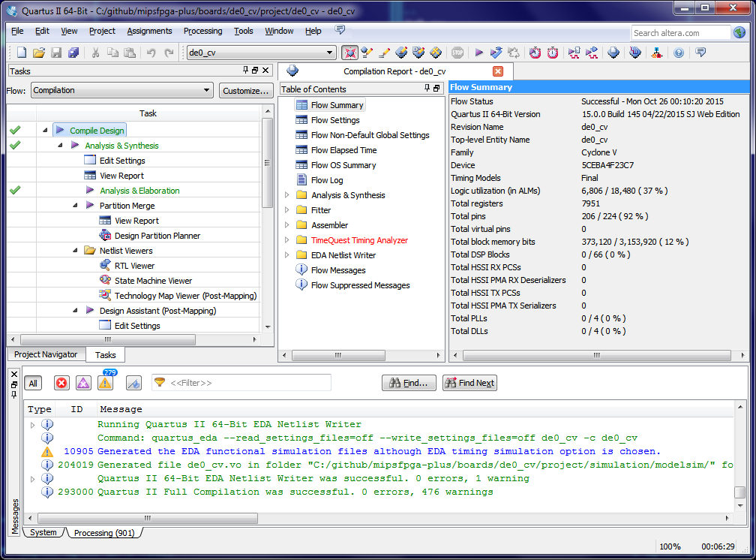
Task: Toggle the yellow warning filter with 279 badge
Action: tap(105, 383)
